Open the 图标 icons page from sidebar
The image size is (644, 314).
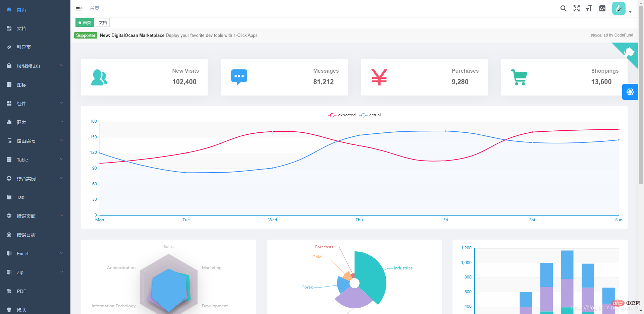(x=9, y=84)
